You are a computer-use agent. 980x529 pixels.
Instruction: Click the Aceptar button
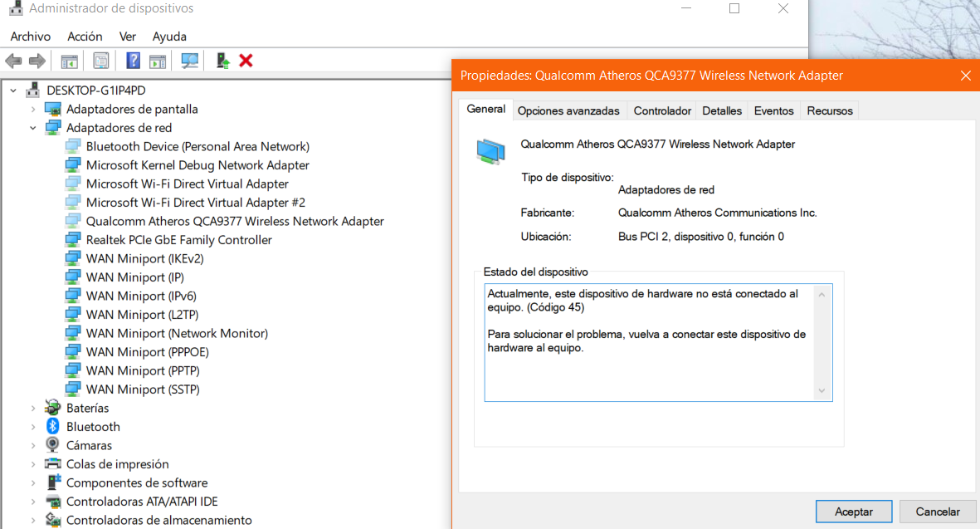click(x=854, y=512)
